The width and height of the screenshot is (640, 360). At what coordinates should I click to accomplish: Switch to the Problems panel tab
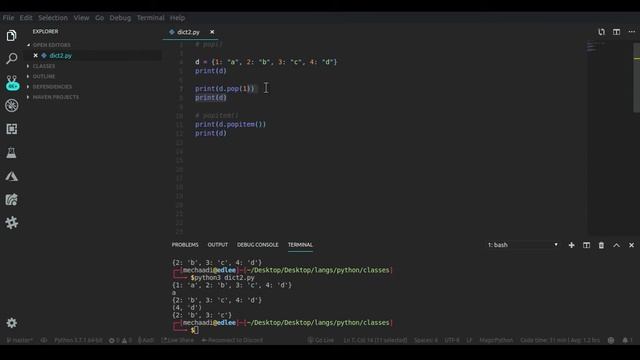[185, 245]
